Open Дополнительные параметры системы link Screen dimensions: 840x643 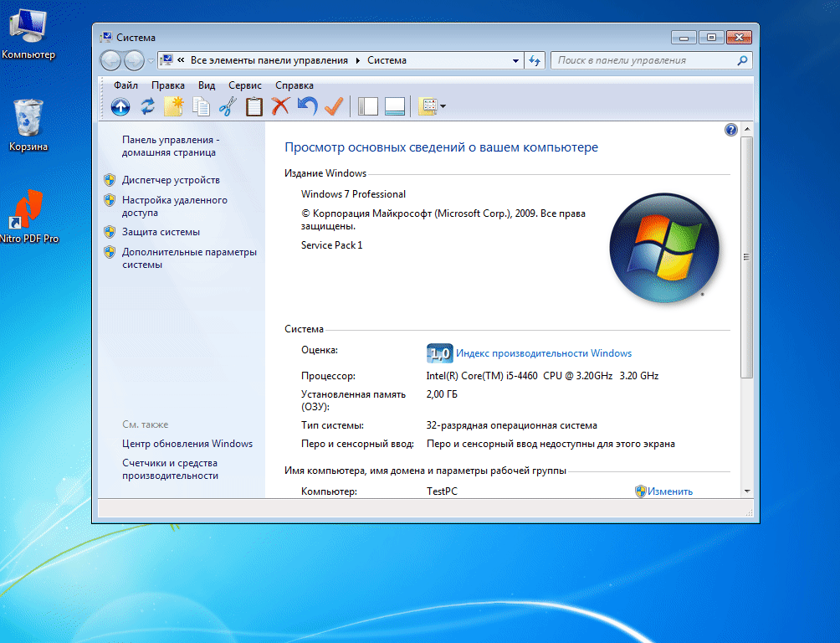pyautogui.click(x=189, y=258)
